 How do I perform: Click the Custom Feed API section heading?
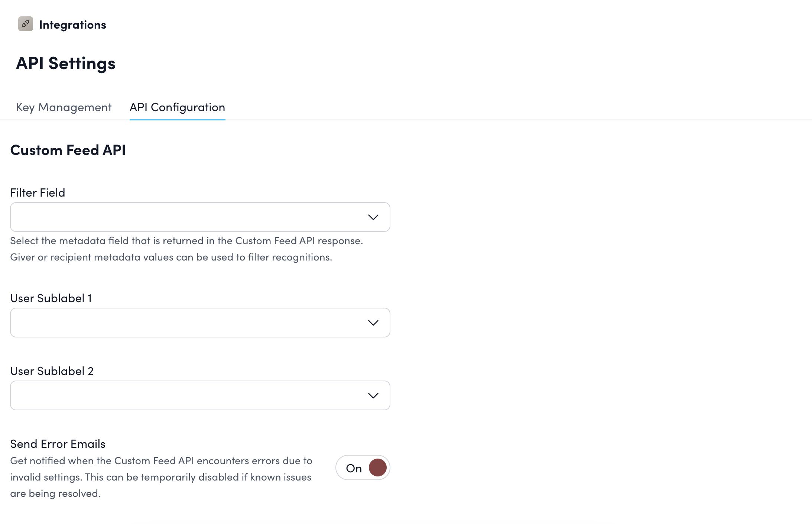pos(68,150)
